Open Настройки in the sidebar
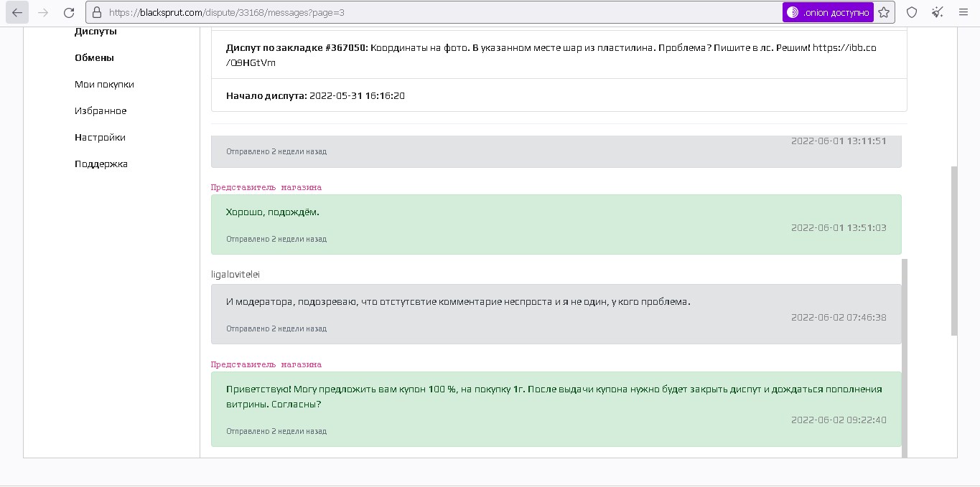Screen dimensions: 980x487 tap(100, 138)
